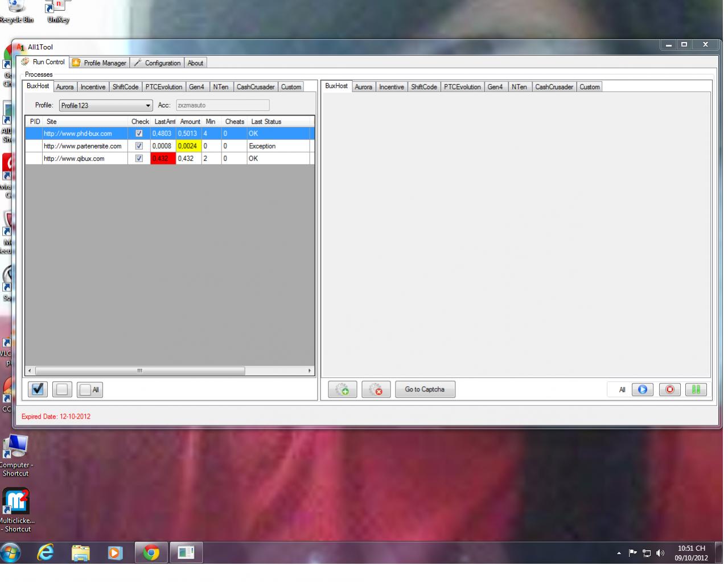This screenshot has height=582, width=728.
Task: Select left panel NTen tab
Action: click(x=221, y=87)
